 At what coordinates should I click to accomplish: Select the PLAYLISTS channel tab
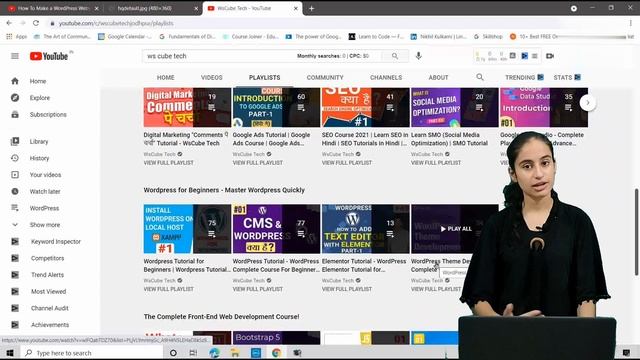point(264,78)
